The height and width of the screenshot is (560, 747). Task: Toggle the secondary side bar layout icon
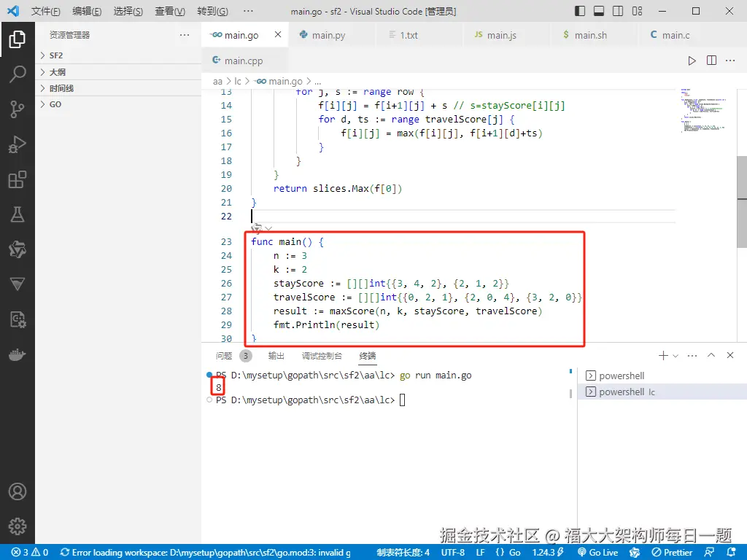coord(618,11)
